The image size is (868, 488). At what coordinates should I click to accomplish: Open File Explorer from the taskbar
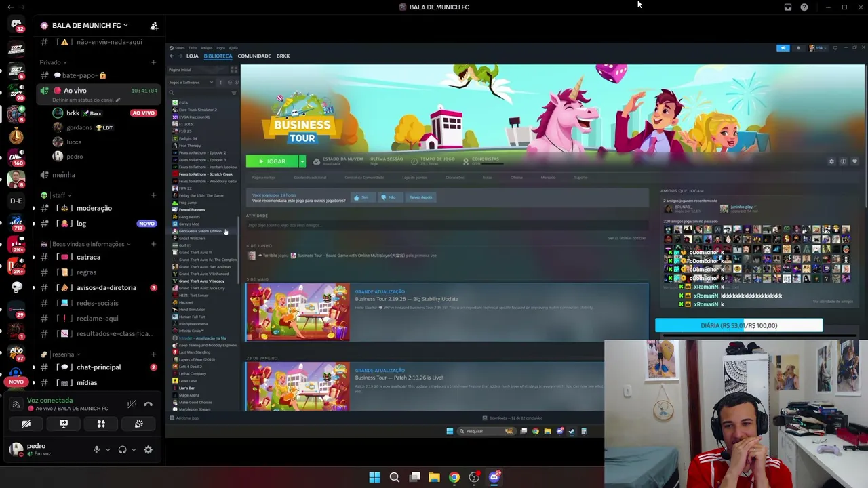pyautogui.click(x=434, y=477)
